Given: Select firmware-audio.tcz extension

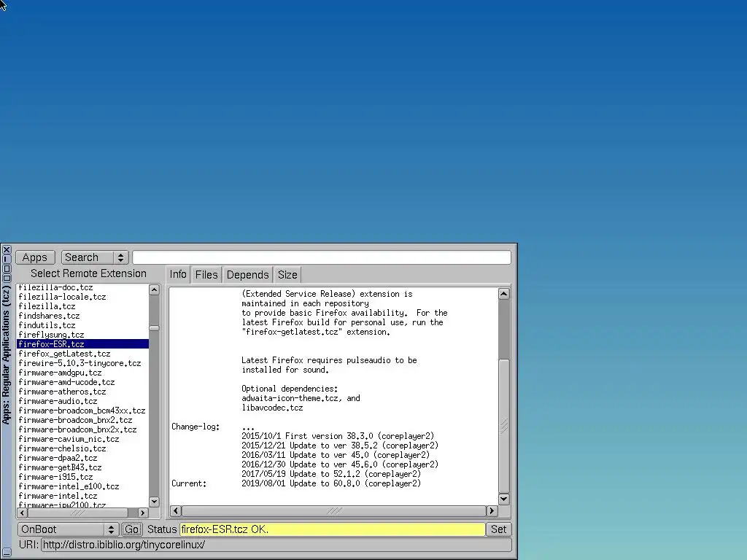Looking at the screenshot, I should (82, 401).
